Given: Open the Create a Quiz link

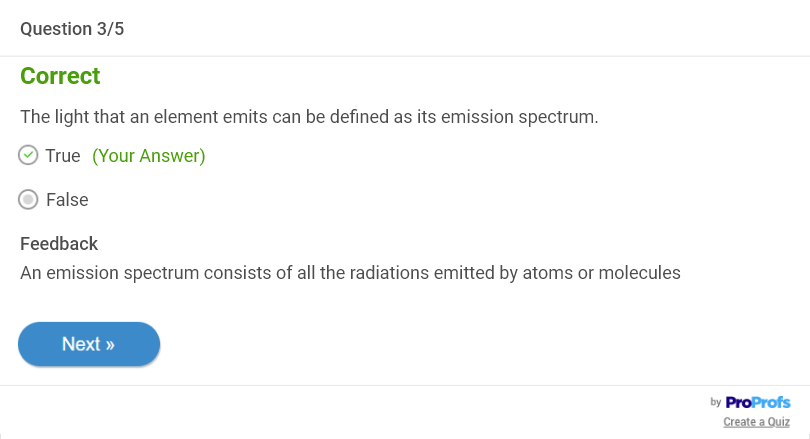Looking at the screenshot, I should [756, 422].
